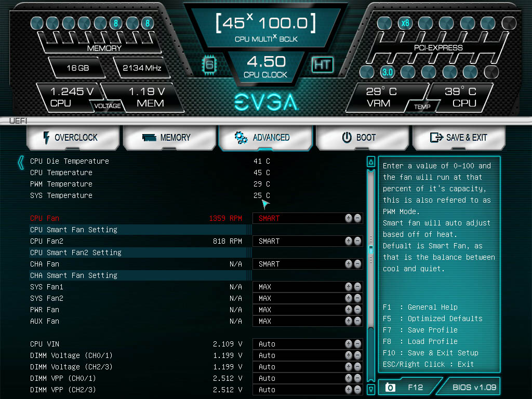The height and width of the screenshot is (399, 532).
Task: Click the 3.0 PCI-Express slot indicator
Action: coord(387,72)
